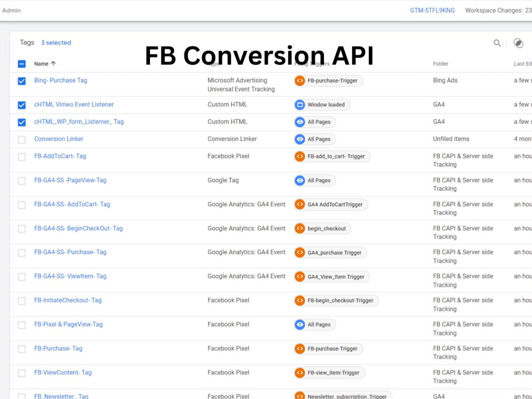The height and width of the screenshot is (399, 532).
Task: Open the FB-AddToCart- Tag
Action: [60, 156]
